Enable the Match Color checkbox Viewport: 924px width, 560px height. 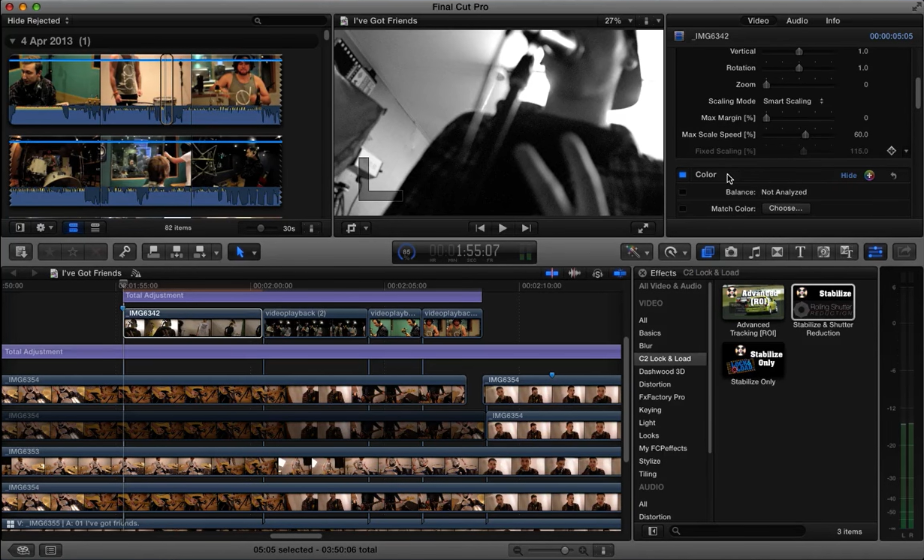(x=682, y=209)
